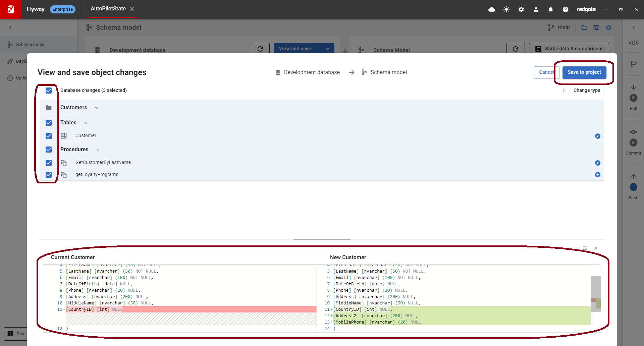Open diff view settings icon

pos(585,248)
